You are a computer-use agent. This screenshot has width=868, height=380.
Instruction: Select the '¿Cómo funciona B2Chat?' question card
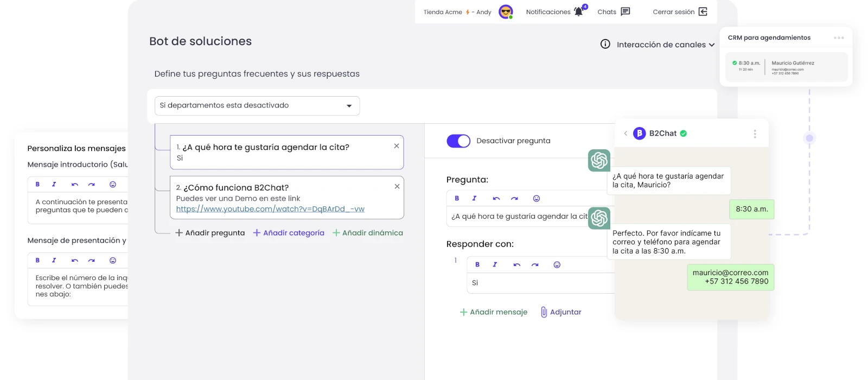click(x=286, y=197)
